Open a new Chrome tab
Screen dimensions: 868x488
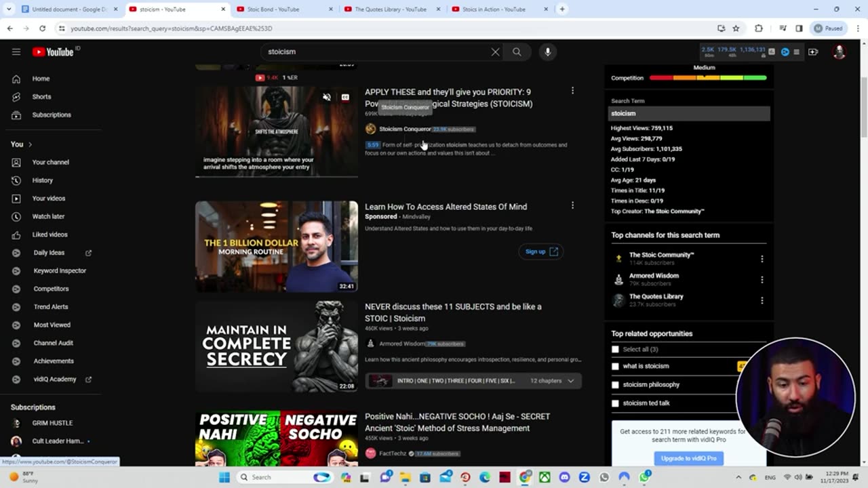(562, 9)
